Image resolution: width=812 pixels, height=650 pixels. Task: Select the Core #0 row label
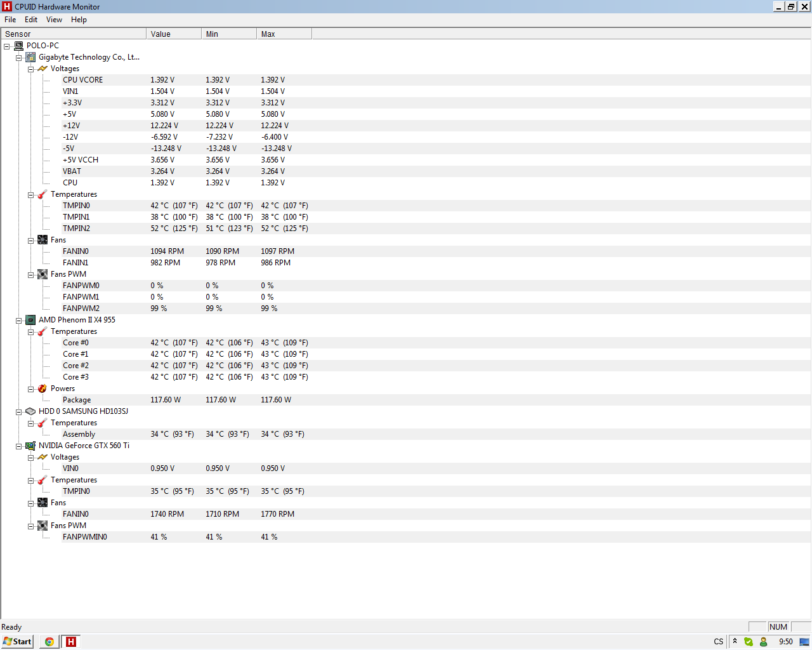coord(75,343)
